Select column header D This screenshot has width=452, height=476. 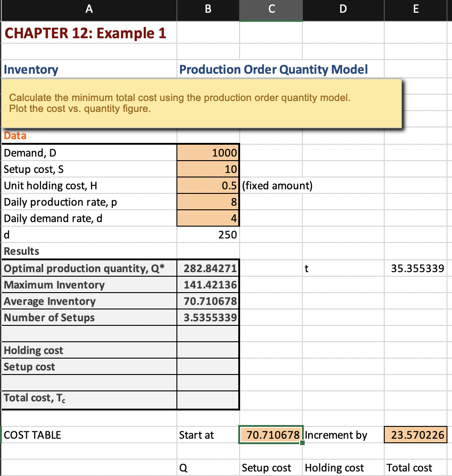[x=343, y=10]
